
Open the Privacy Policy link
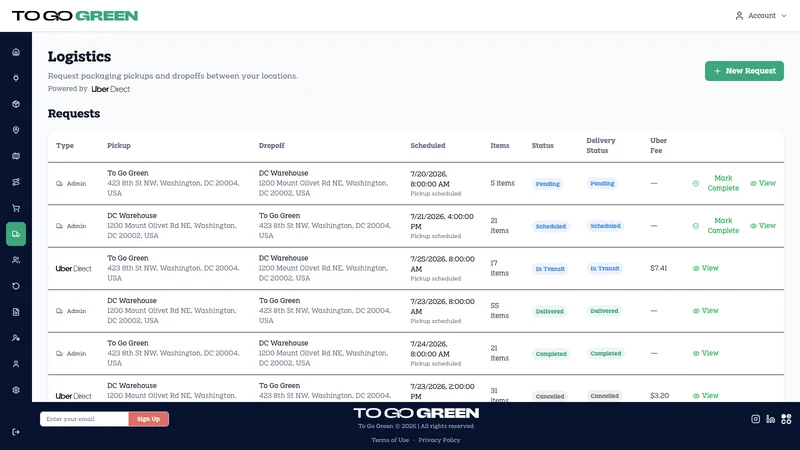pos(439,440)
